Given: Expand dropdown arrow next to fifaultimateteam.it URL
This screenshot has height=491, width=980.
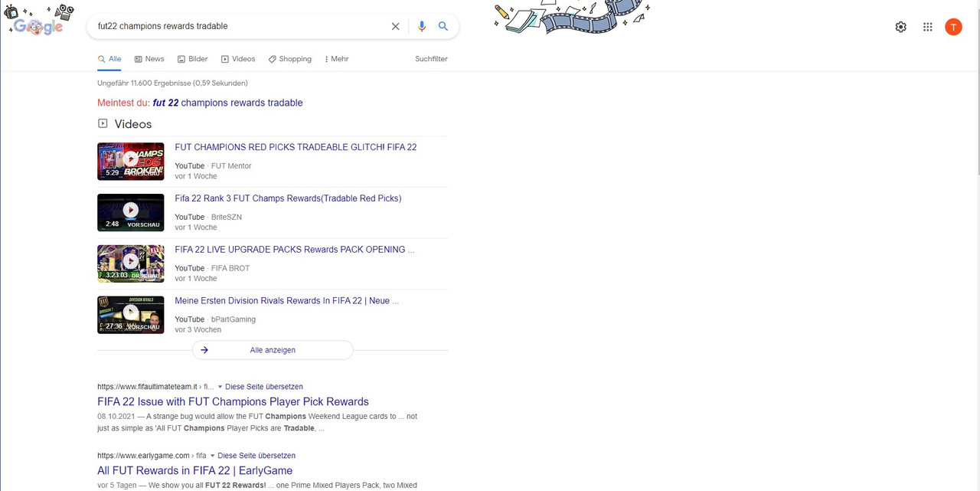Looking at the screenshot, I should 220,387.
